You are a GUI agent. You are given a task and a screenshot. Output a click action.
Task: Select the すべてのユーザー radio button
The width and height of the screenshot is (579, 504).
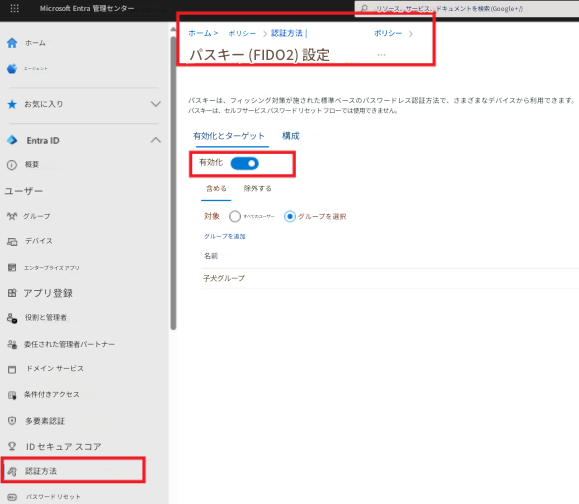tap(235, 216)
